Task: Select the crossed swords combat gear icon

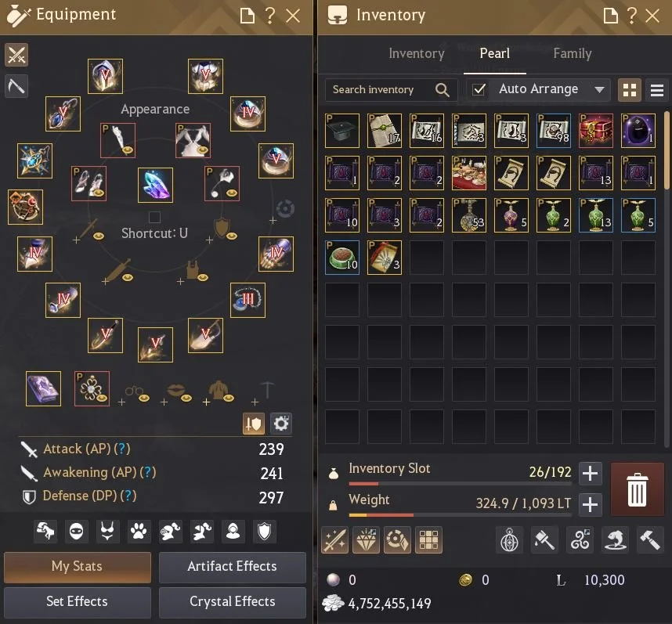Action: pyautogui.click(x=16, y=55)
